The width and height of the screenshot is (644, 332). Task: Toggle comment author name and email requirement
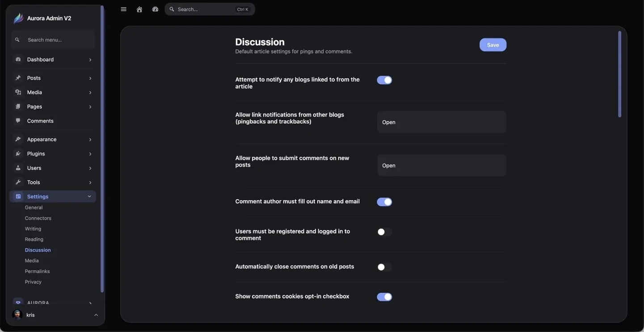384,202
